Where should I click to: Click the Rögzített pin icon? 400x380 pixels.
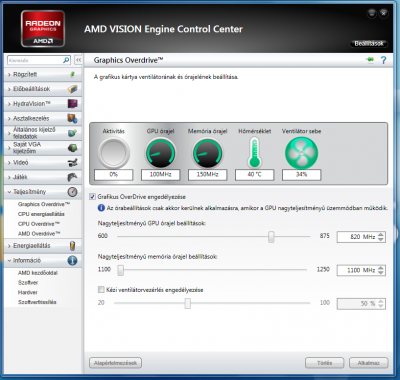tap(72, 74)
